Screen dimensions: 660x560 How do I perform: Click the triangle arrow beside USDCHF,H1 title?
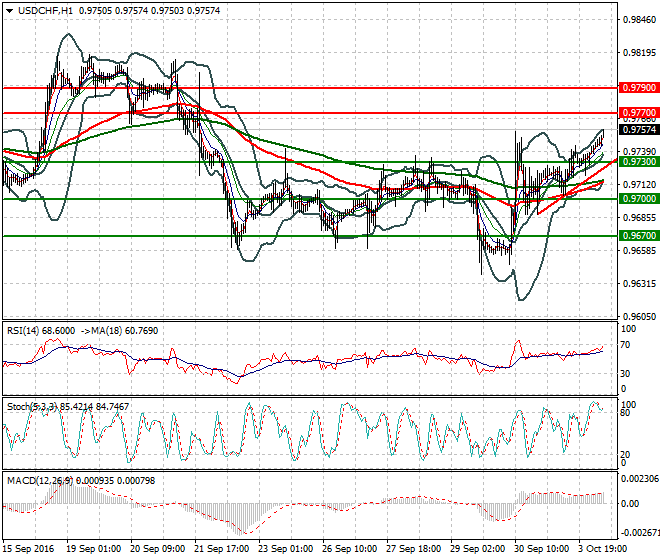click(9, 11)
